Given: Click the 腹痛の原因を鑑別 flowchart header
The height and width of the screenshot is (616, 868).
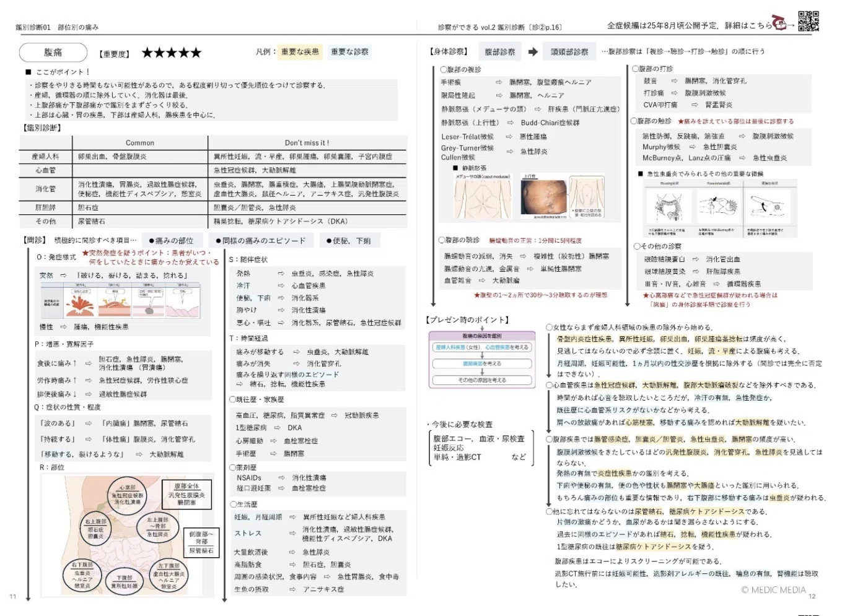Looking at the screenshot, I should [483, 336].
